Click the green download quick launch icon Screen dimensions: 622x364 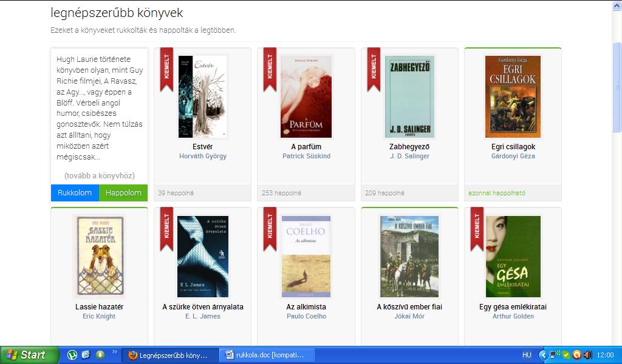click(x=100, y=355)
